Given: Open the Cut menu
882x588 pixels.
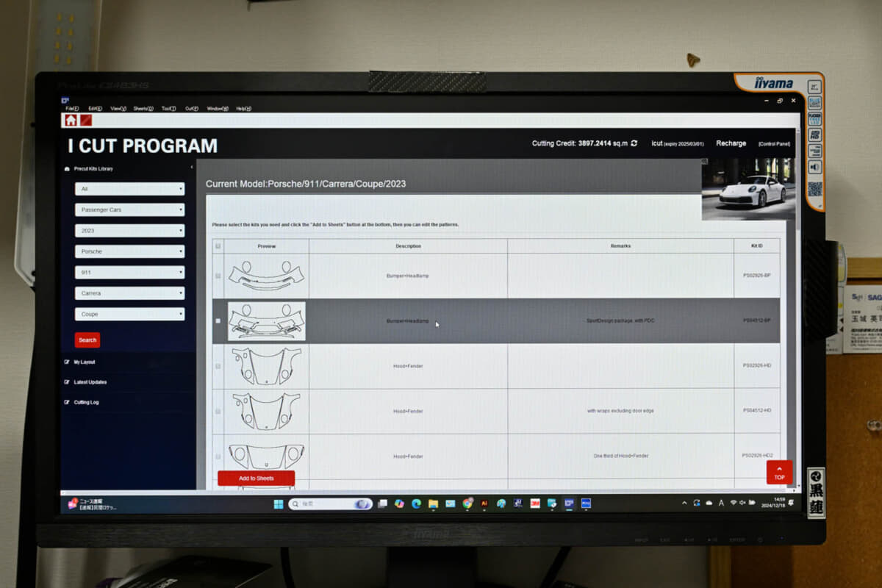Looking at the screenshot, I should coord(191,108).
